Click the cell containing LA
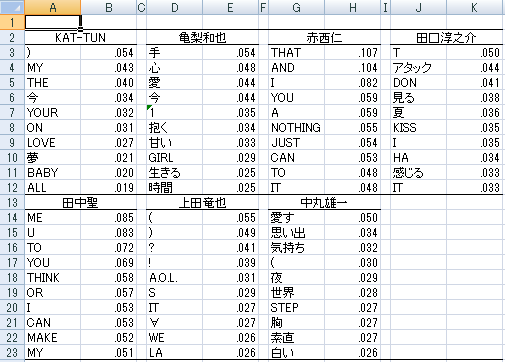Viewport: 505px width, 362px height. click(x=174, y=352)
